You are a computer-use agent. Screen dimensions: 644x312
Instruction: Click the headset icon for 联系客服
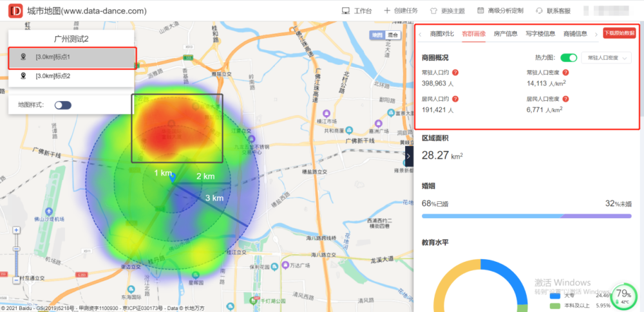(x=539, y=11)
